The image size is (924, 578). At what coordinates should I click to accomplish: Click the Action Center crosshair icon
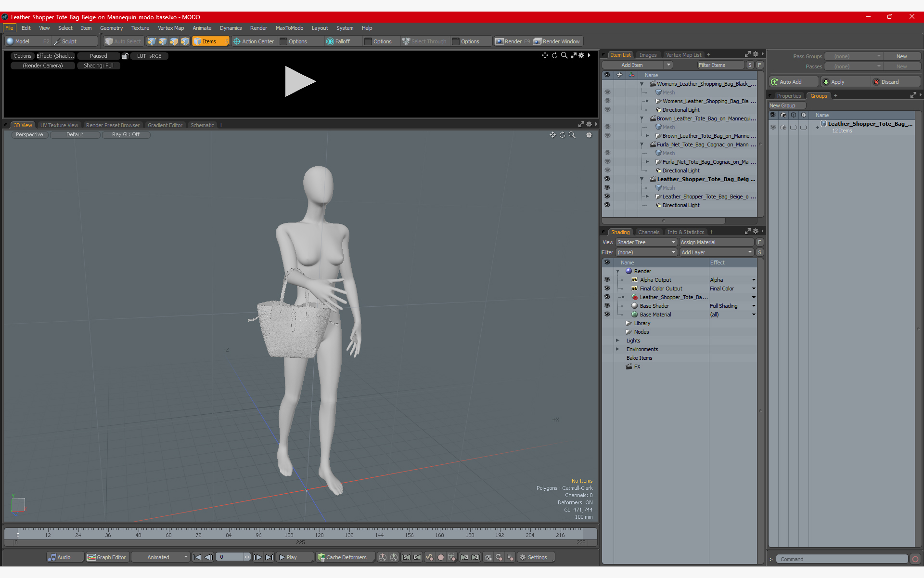click(x=237, y=41)
